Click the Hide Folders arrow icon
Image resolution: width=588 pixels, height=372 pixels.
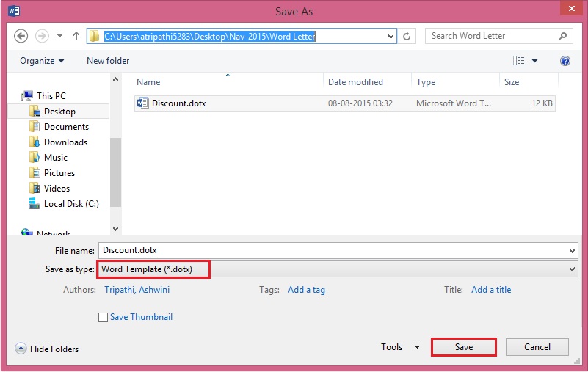pyautogui.click(x=21, y=349)
